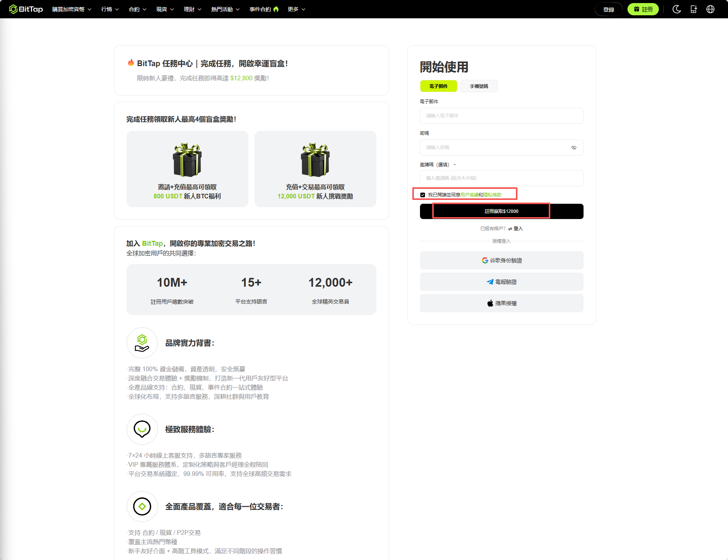Focus the 請輸入電子郵件 input field
The image size is (728, 560).
501,116
